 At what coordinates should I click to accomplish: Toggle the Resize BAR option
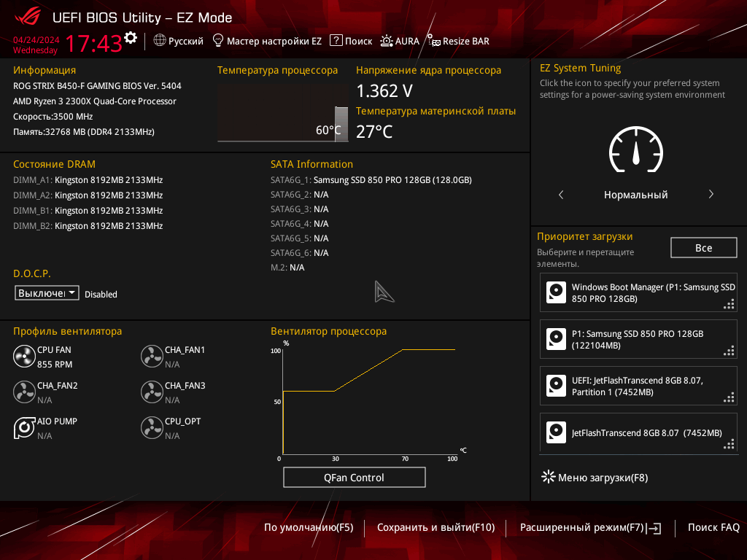[x=458, y=41]
